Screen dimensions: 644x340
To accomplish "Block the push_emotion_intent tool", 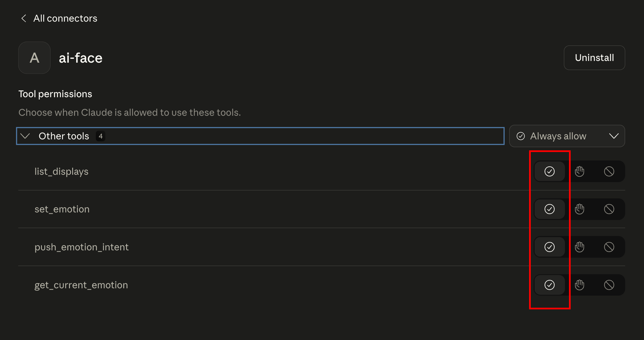I will tap(609, 247).
